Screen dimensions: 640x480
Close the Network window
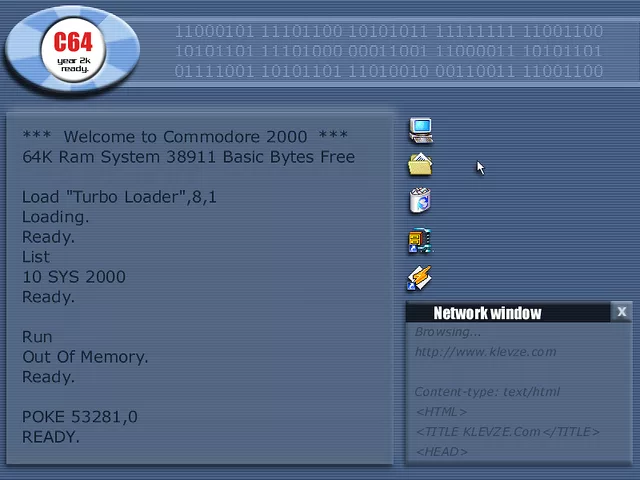click(621, 312)
